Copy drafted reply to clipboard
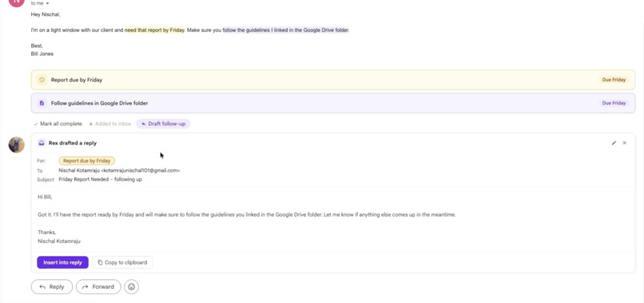This screenshot has width=644, height=303. (122, 262)
